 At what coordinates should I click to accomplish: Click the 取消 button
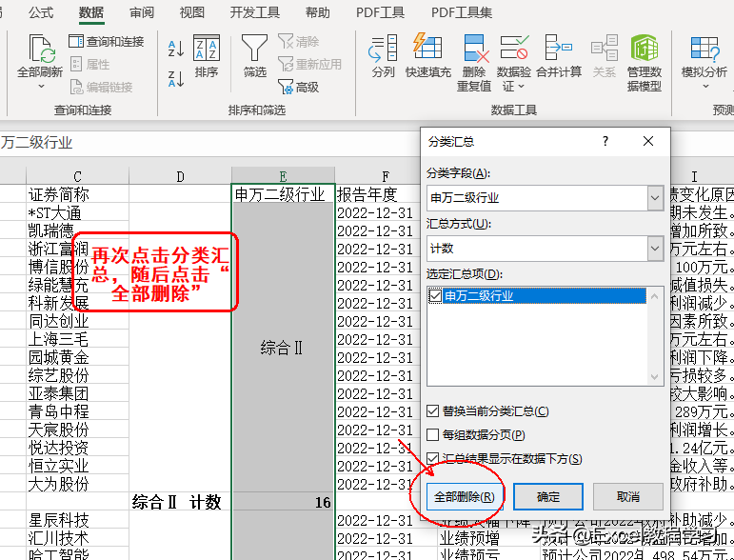(x=627, y=497)
